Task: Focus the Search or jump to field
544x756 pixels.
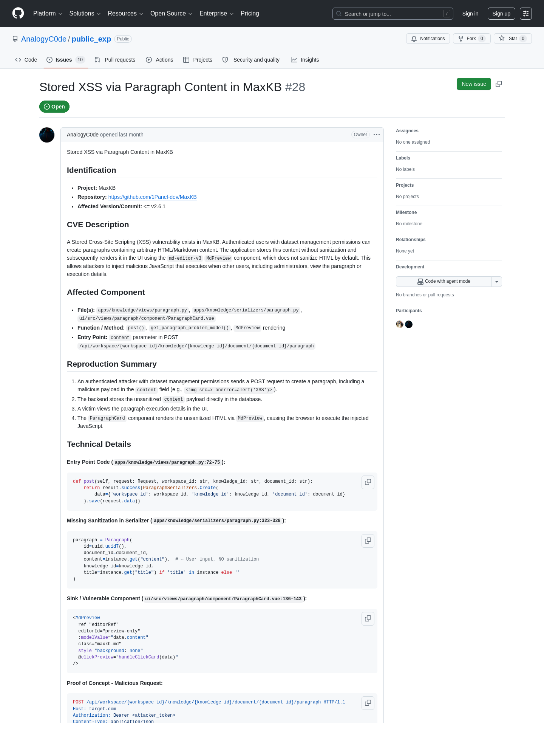Action: (x=393, y=14)
